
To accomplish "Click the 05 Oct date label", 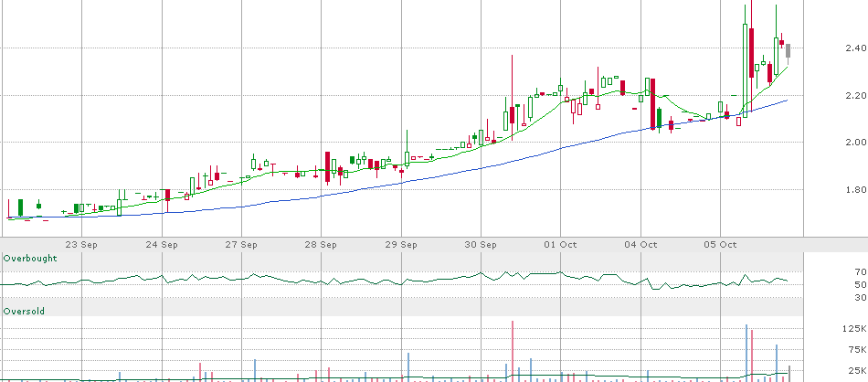I will (720, 245).
